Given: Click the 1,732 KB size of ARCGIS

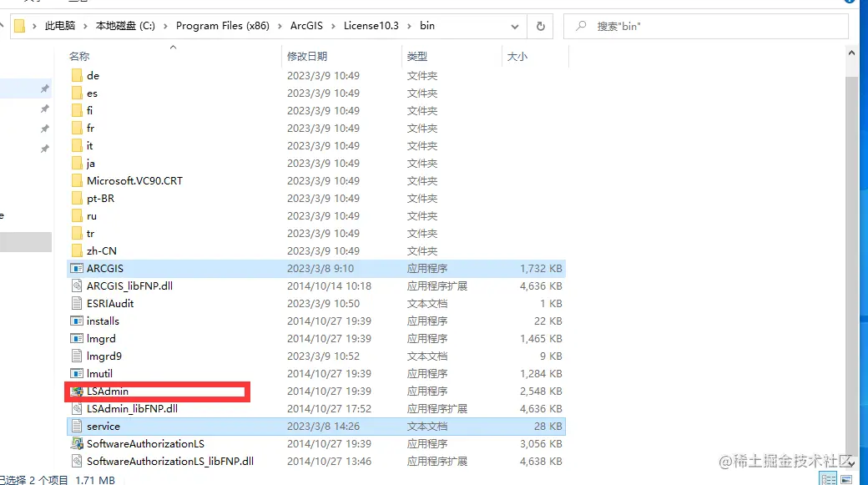Looking at the screenshot, I should (x=541, y=269).
